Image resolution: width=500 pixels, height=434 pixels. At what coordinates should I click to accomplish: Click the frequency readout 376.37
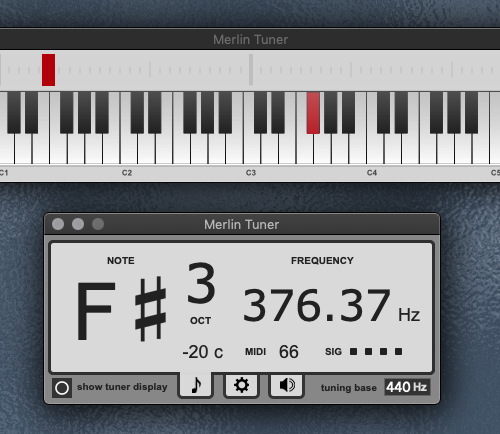click(x=317, y=305)
